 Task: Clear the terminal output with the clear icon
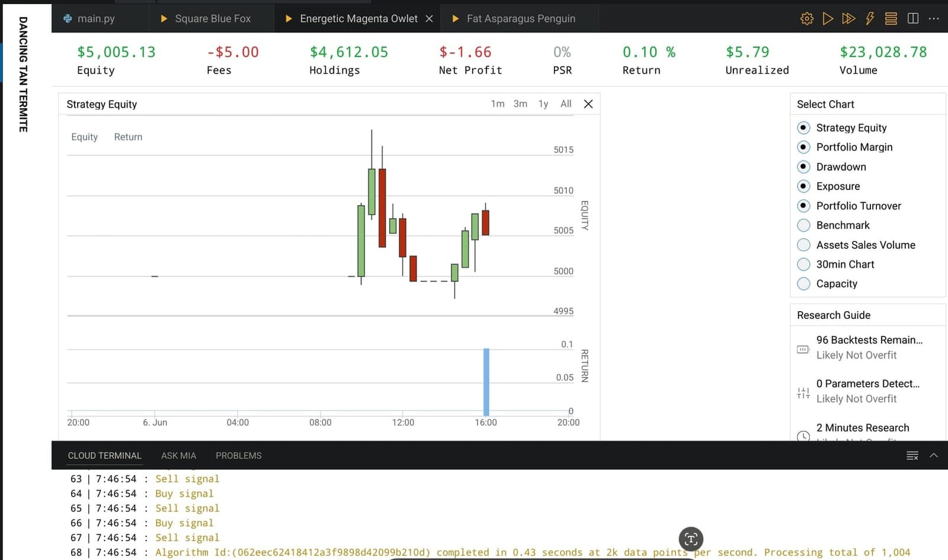(x=911, y=455)
